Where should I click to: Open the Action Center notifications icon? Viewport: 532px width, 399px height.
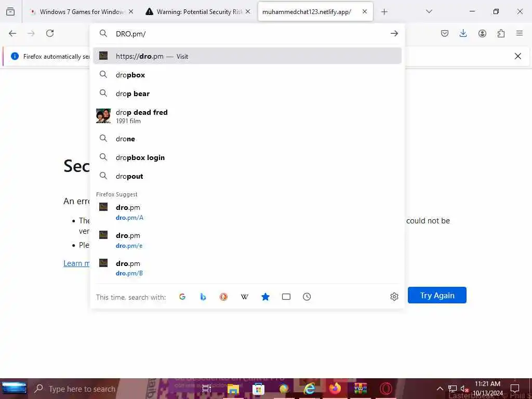point(515,389)
